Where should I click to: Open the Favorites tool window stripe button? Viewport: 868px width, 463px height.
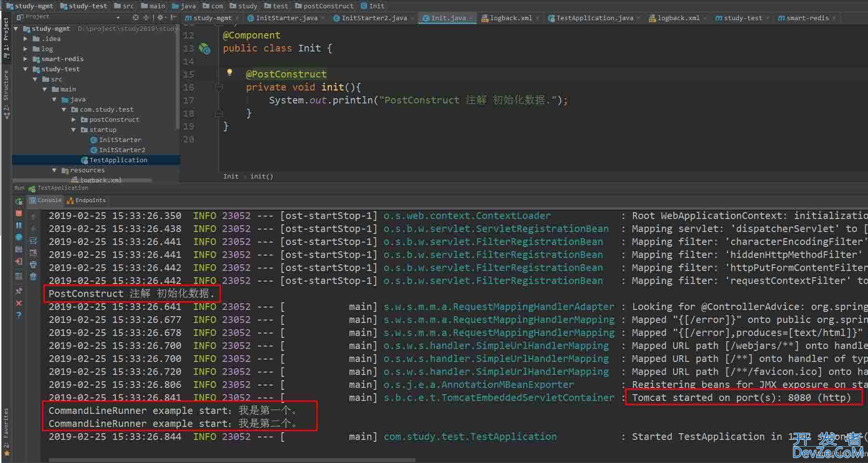coord(6,433)
